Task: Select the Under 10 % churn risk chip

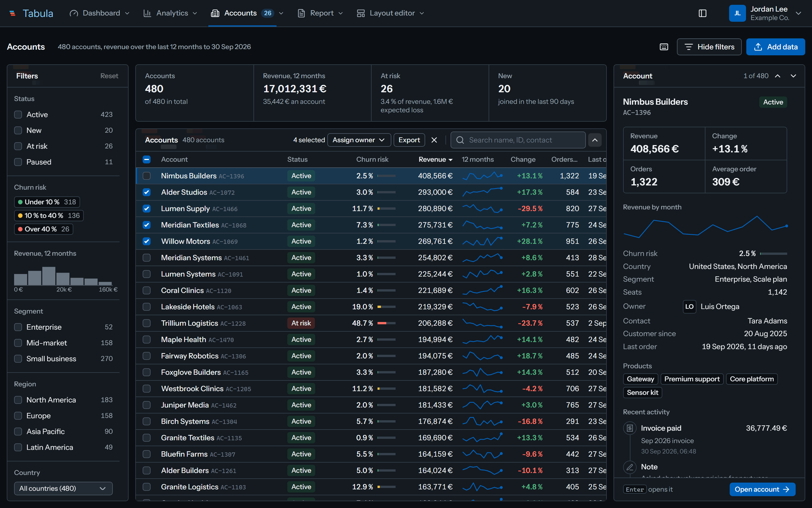Action: (47, 202)
